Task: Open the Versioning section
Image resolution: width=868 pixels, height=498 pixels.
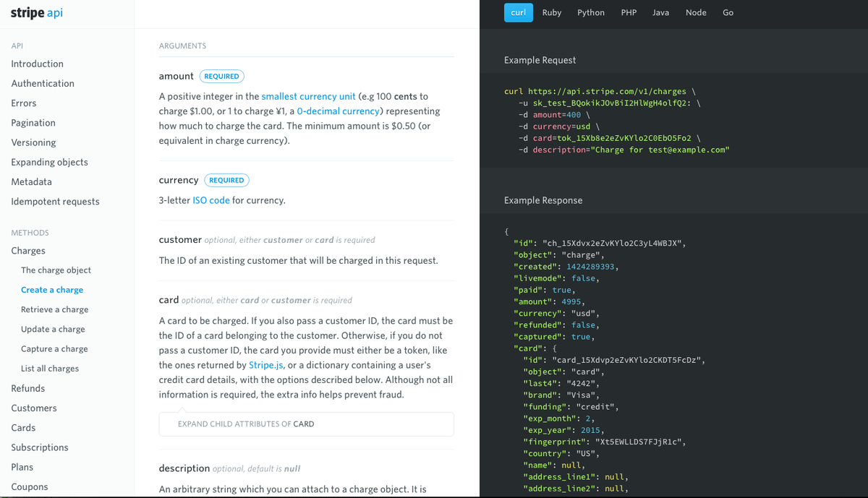Action: [x=33, y=142]
